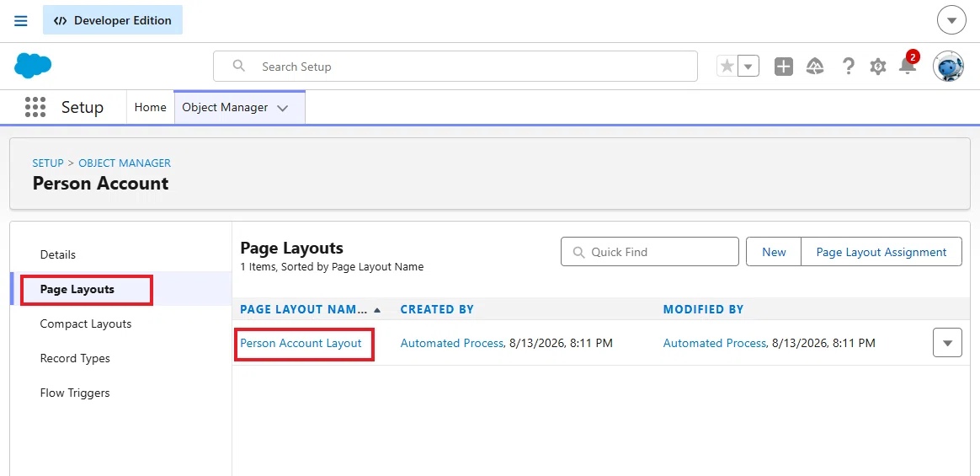
Task: Click the Person Account page title
Action: pos(101,184)
